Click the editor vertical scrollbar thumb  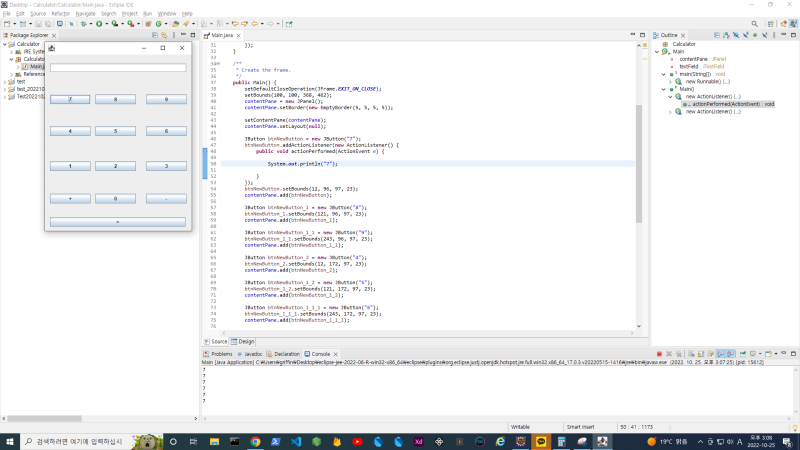(x=639, y=163)
